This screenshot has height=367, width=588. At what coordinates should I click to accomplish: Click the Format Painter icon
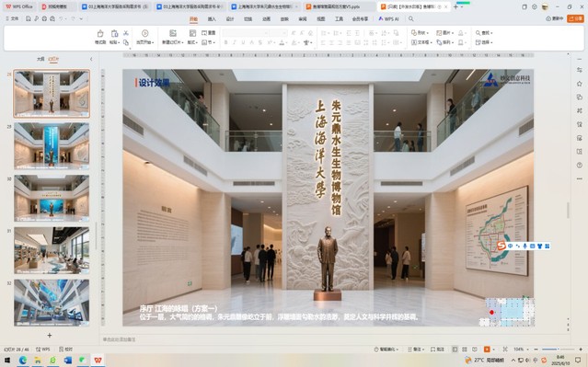point(100,33)
